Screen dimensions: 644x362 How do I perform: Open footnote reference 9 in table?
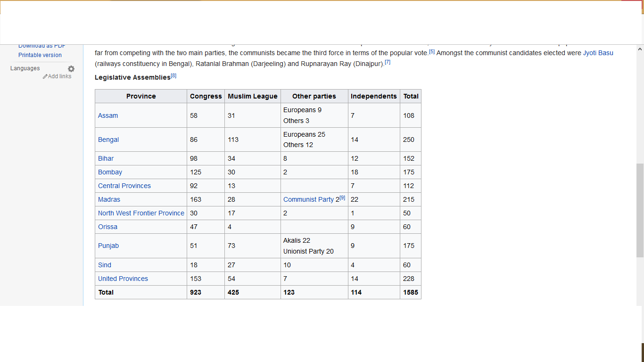point(342,198)
